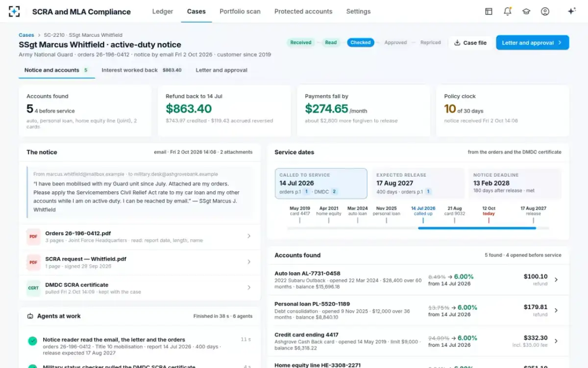Open the layout panel icon
588x368 pixels.
pos(489,11)
